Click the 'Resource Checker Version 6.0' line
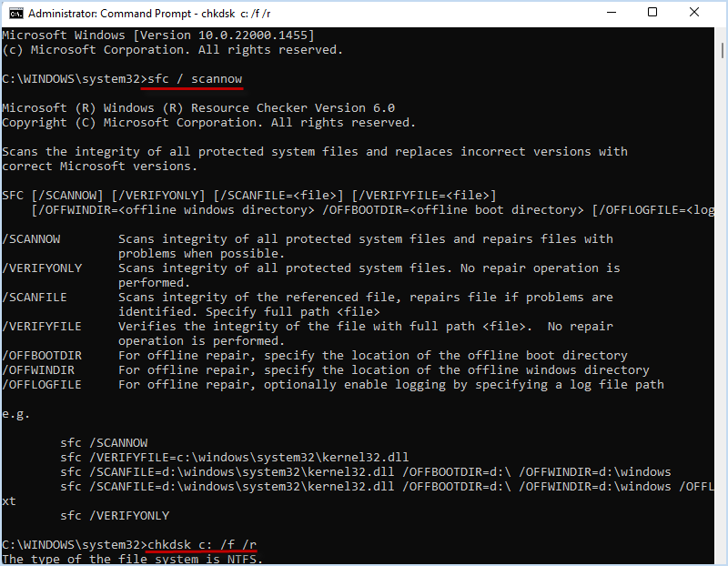 coord(198,108)
